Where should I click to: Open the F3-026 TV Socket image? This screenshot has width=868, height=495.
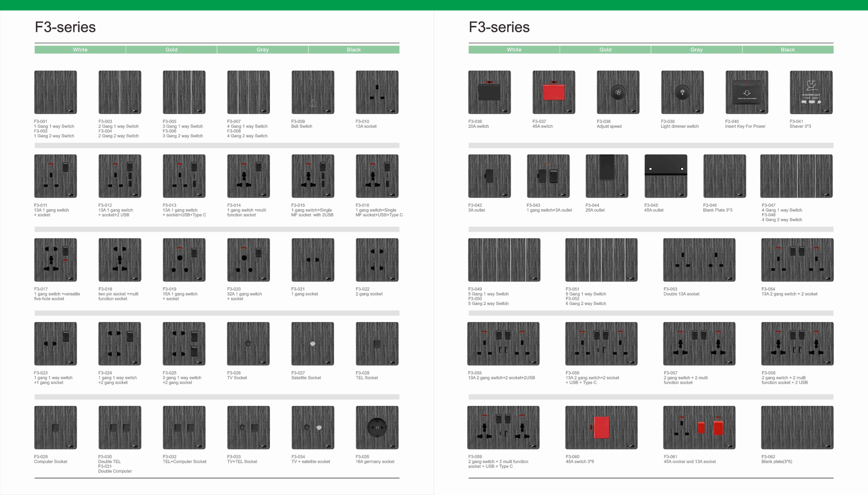248,344
